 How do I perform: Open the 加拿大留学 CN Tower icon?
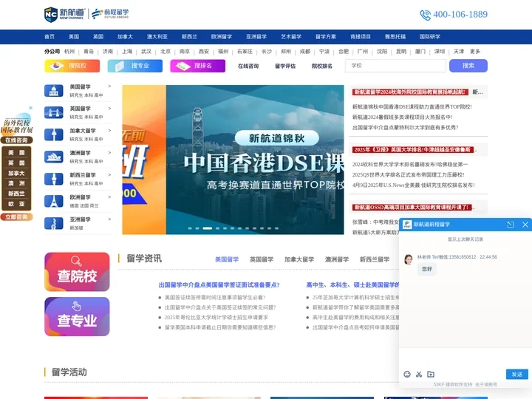click(x=54, y=134)
